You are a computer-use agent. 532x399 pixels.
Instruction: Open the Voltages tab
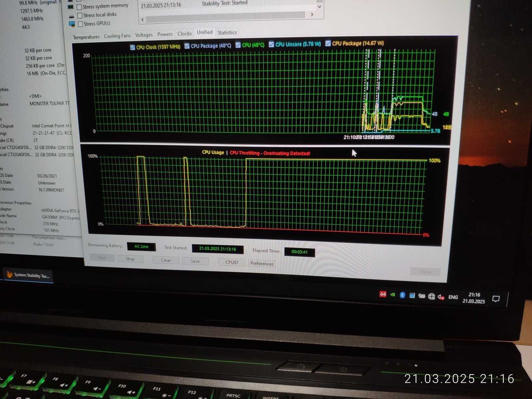(144, 35)
